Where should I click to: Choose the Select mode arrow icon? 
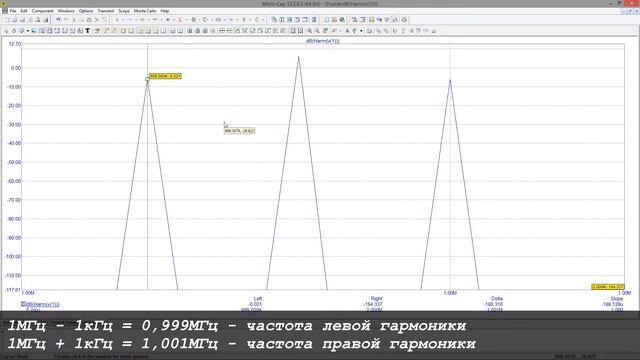coord(6,31)
